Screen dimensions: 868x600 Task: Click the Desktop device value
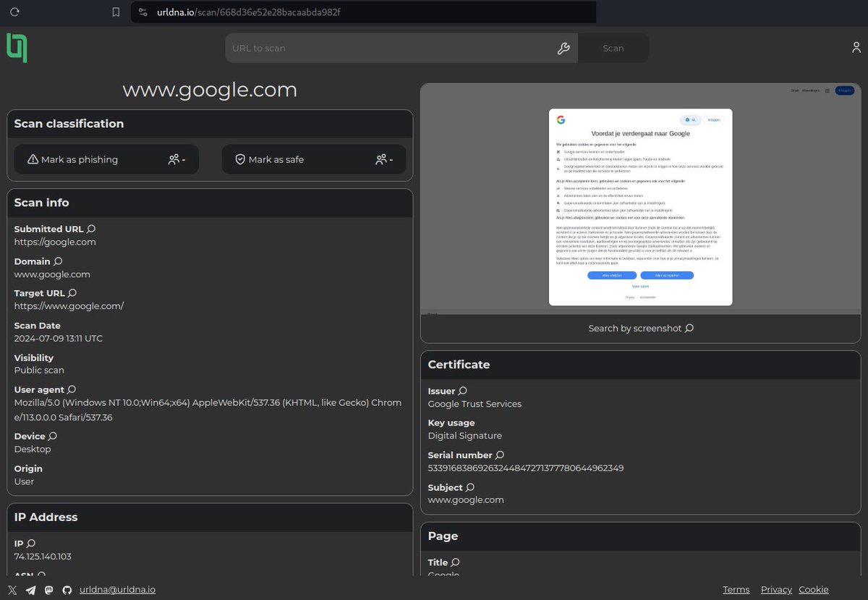(33, 449)
